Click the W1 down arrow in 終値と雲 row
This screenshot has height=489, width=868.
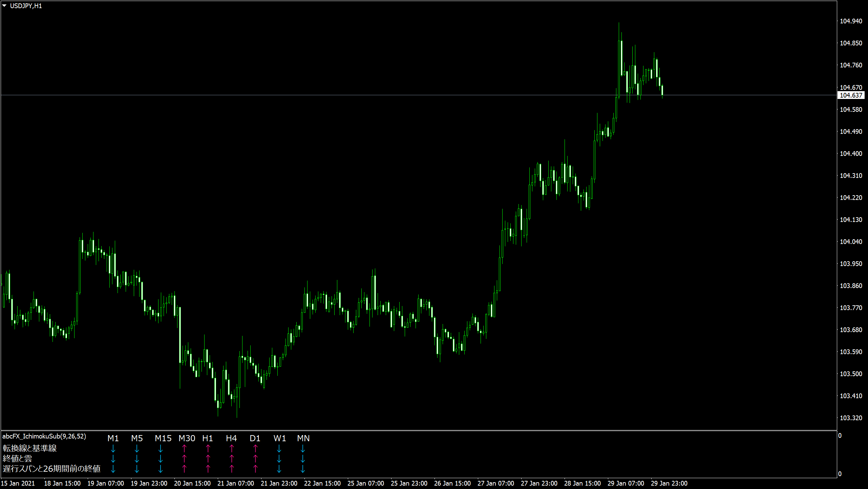coord(279,459)
